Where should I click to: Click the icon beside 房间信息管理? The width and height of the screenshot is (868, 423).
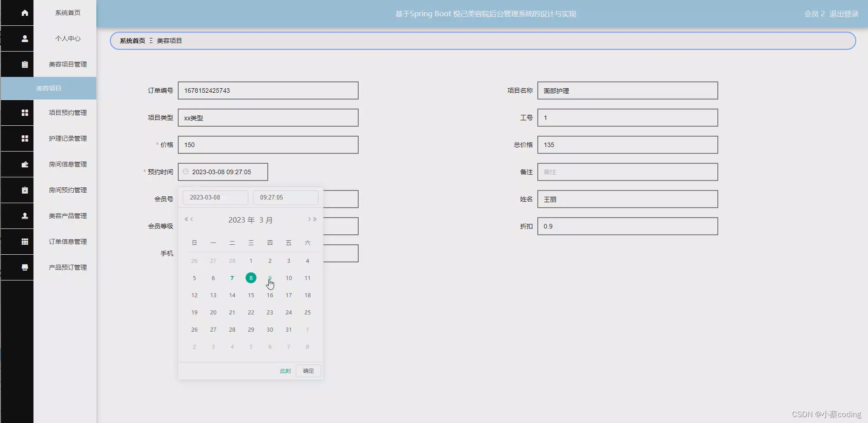25,164
